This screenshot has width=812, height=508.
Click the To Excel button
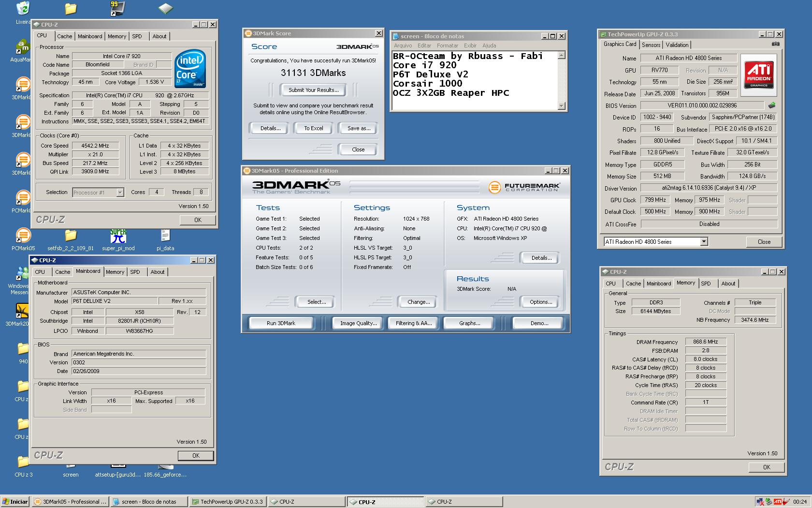(x=314, y=128)
